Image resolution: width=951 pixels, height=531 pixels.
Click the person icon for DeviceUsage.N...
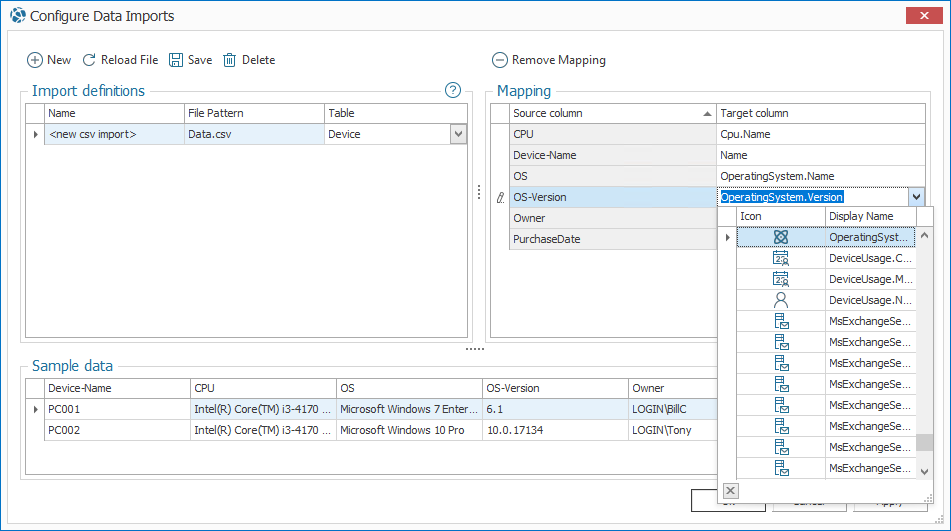point(781,300)
